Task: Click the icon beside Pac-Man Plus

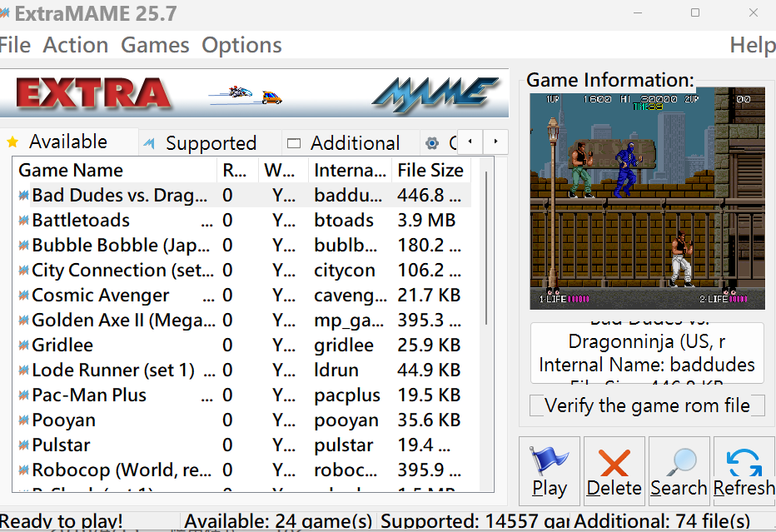Action: coord(23,395)
